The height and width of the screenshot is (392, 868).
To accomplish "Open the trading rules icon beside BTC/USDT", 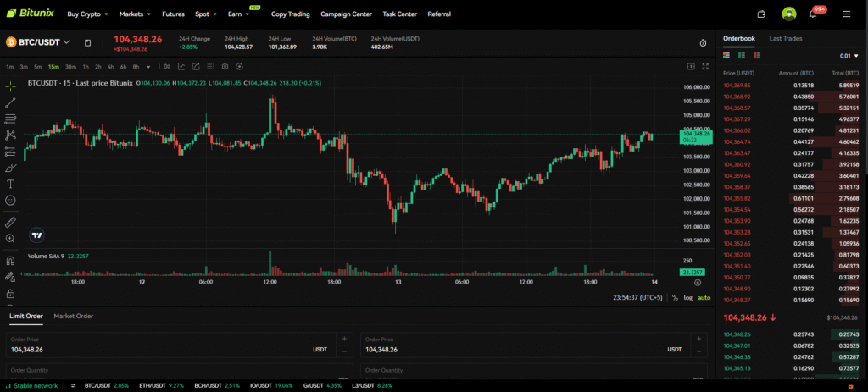I will coord(87,42).
